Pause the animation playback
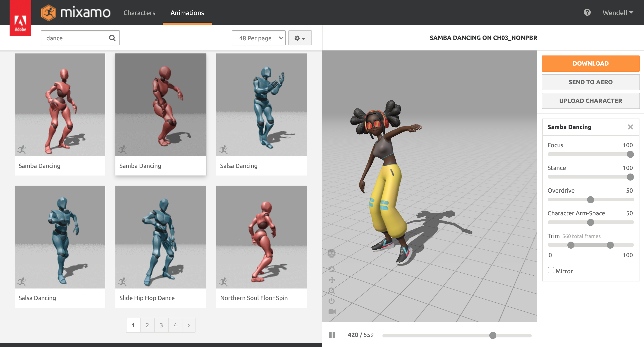Screen dimensions: 644x347 (332, 335)
